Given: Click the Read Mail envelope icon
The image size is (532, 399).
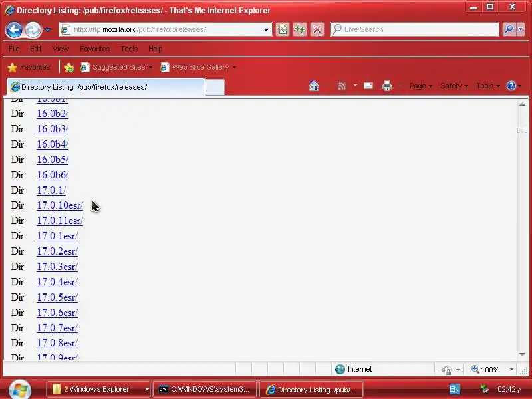Looking at the screenshot, I should (x=368, y=86).
